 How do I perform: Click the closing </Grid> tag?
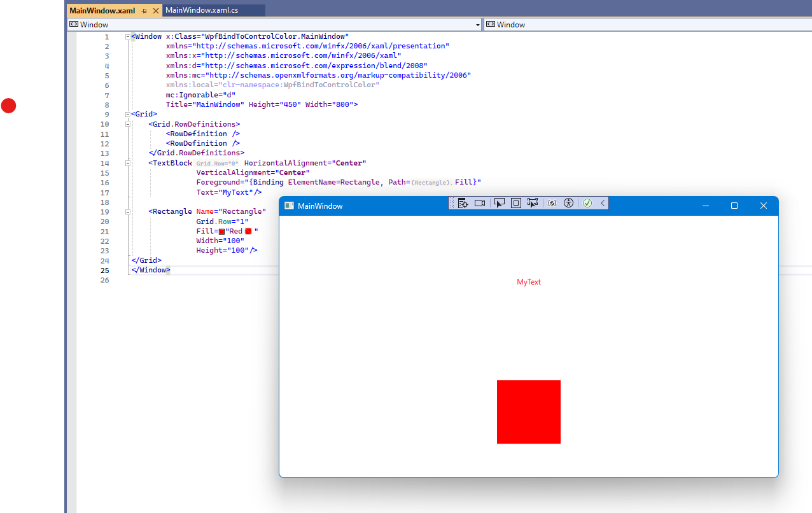[x=146, y=260]
